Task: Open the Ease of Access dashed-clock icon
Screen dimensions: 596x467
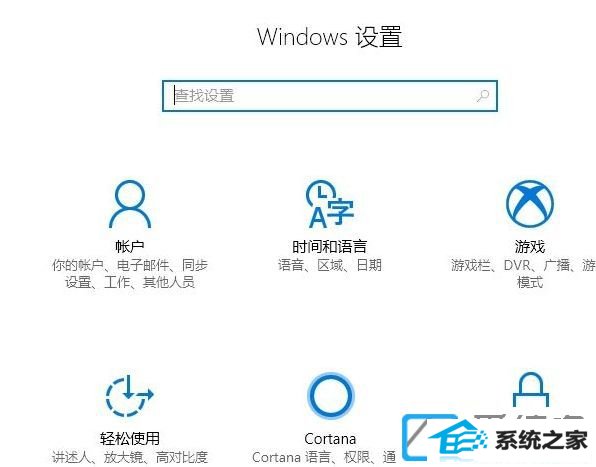Action: pyautogui.click(x=129, y=396)
